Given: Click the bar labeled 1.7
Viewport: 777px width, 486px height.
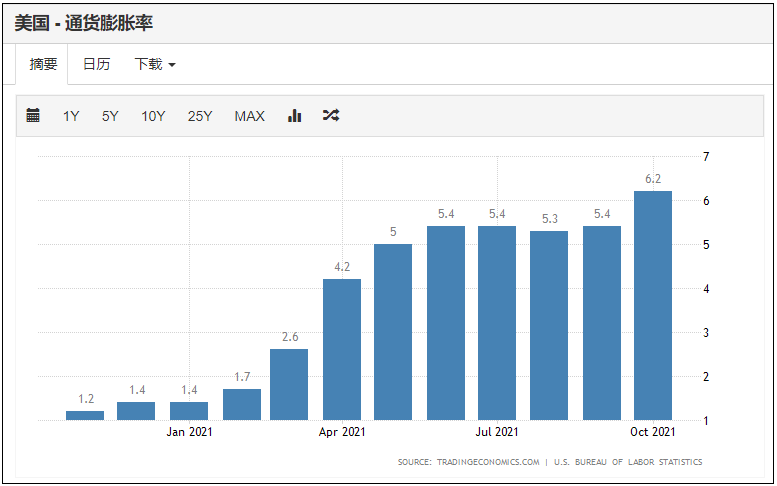Looking at the screenshot, I should (x=242, y=404).
